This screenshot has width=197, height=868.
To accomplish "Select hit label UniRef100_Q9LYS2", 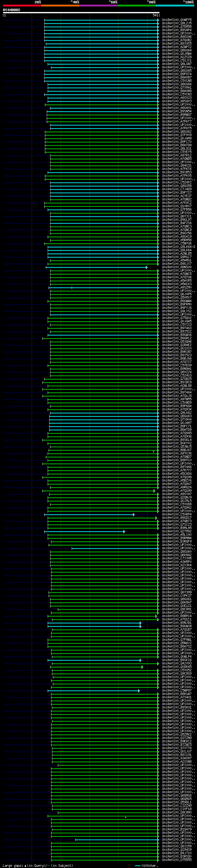I will [x=177, y=311].
